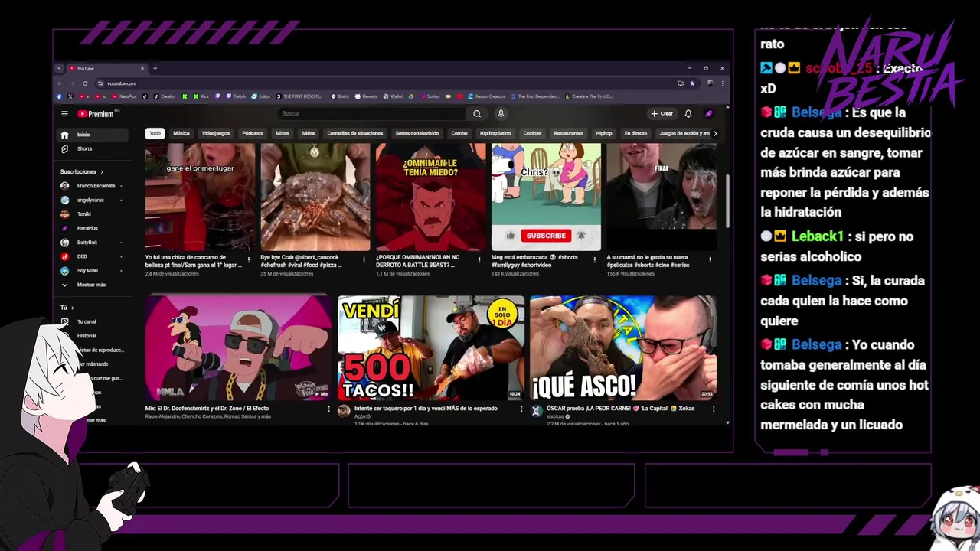Bookmark this page with the star icon
The height and width of the screenshot is (551, 980).
pos(692,83)
